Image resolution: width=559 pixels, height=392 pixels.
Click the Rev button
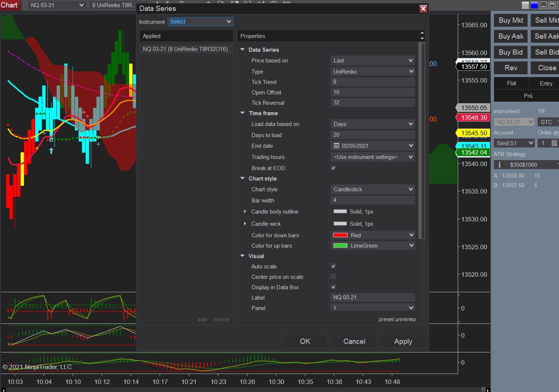pos(511,68)
